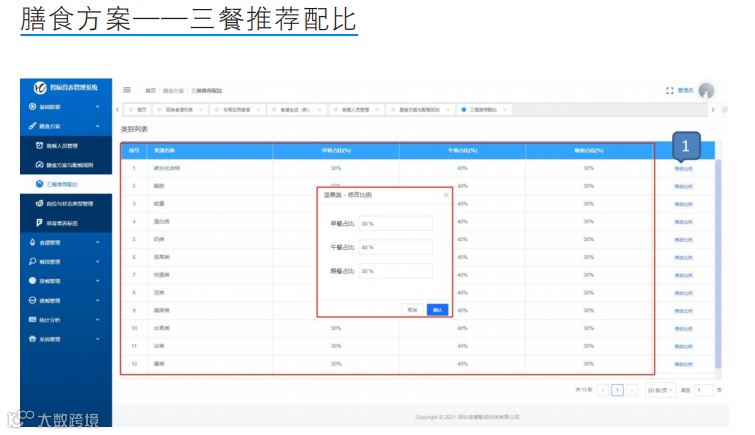Image resolution: width=755 pixels, height=435 pixels.
Task: Open the 20条/页 page size dropdown
Action: (x=660, y=390)
